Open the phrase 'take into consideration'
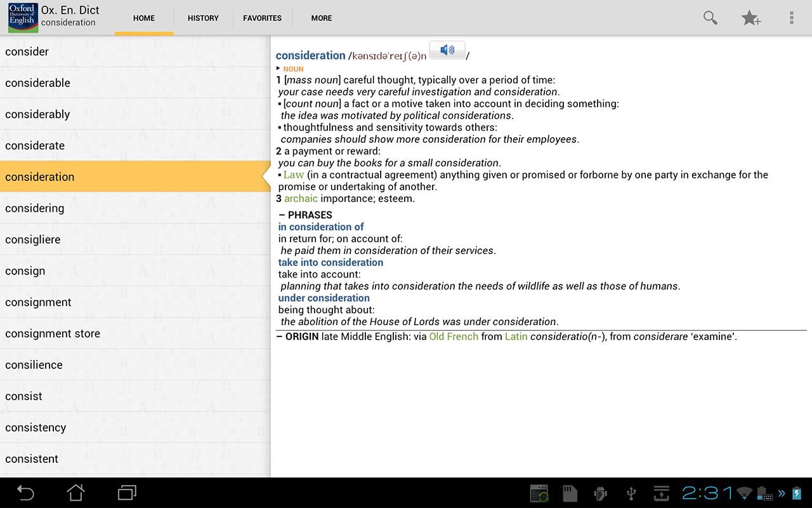812x508 pixels. point(331,262)
